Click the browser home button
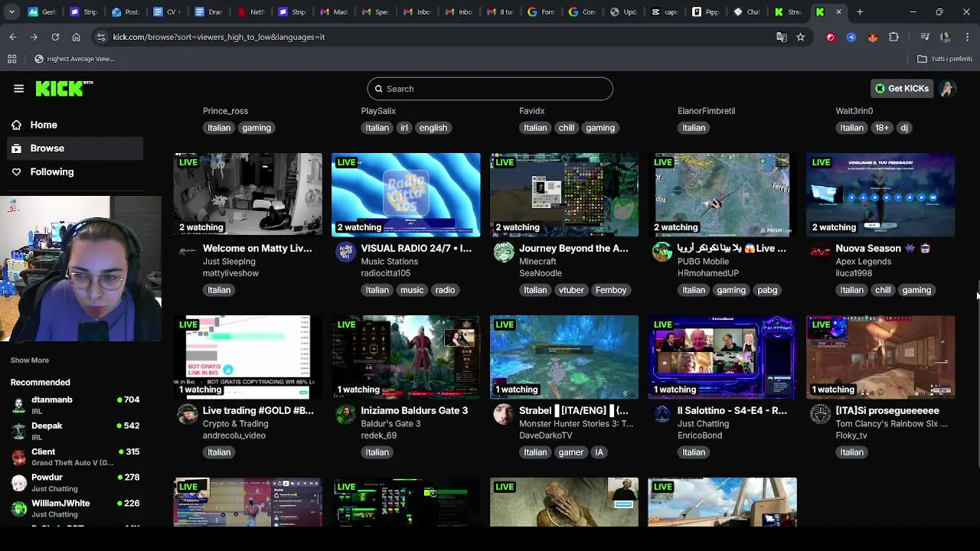The width and height of the screenshot is (980, 551). (76, 37)
